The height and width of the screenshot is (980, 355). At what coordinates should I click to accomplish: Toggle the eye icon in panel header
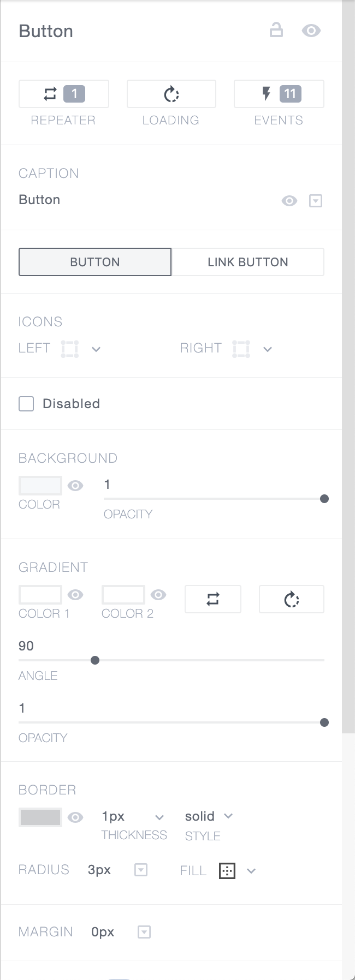click(311, 31)
